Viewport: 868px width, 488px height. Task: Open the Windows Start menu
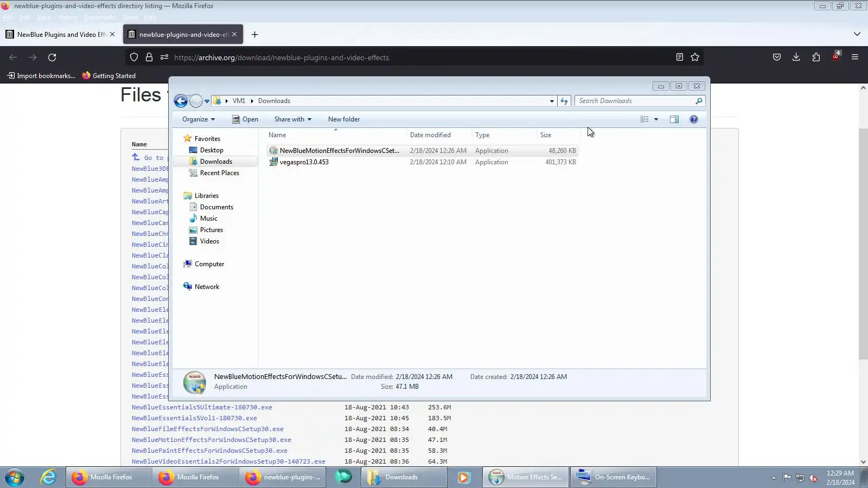pos(15,477)
